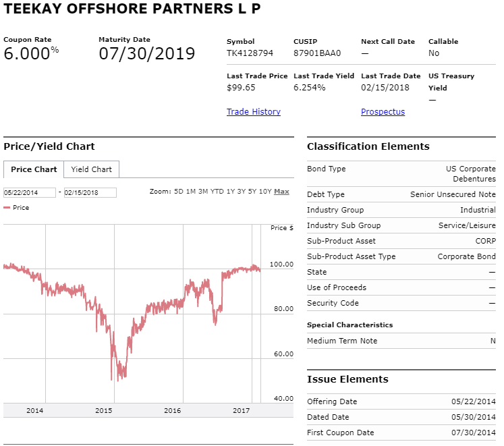This screenshot has height=446, width=504.
Task: Set chart zoom to 10Y
Action: (x=265, y=192)
